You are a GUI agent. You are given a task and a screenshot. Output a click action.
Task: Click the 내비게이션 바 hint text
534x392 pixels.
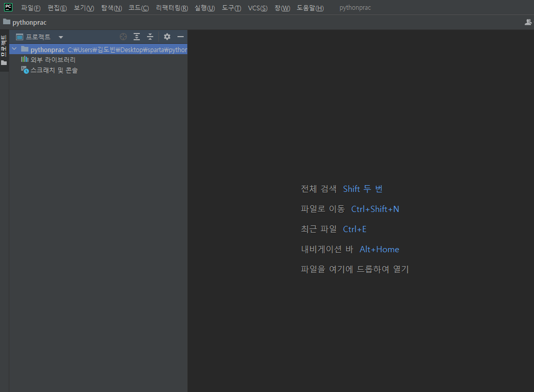click(327, 249)
